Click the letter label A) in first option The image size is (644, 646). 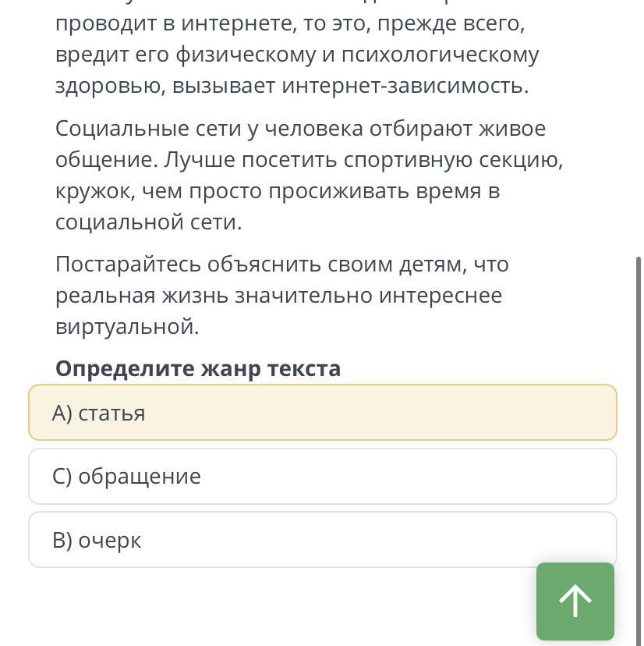[x=62, y=413]
